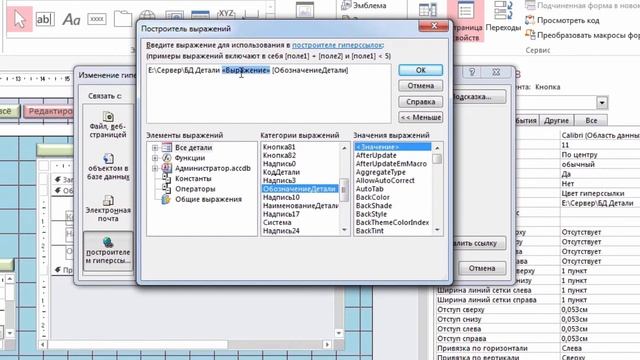The height and width of the screenshot is (360, 640).
Task: Select Файл, веб-страницей link type
Action: pos(108,125)
